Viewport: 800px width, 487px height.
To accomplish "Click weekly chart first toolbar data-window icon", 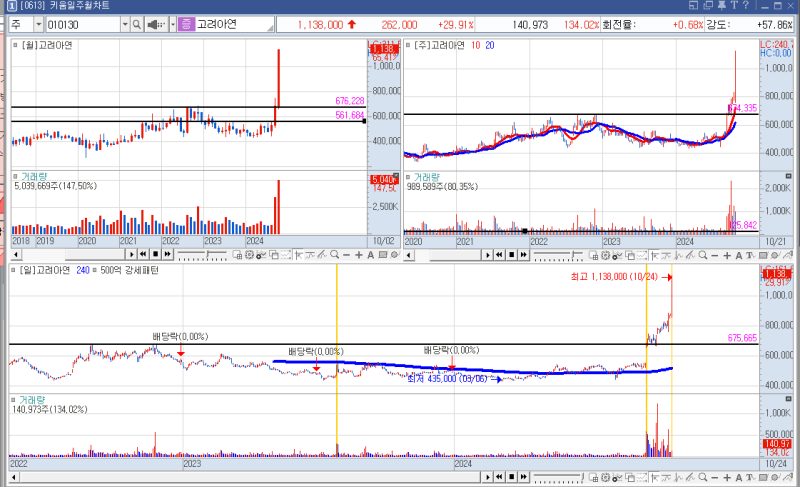I will 593,255.
